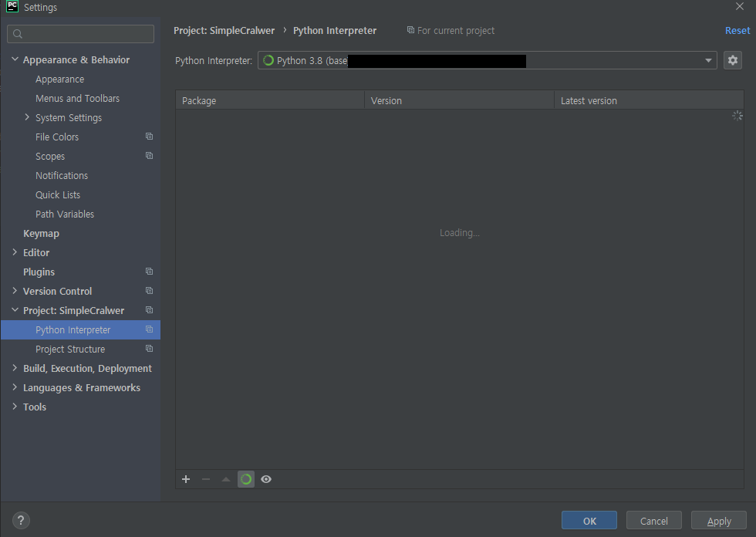
Task: Collapse Project: SimpleCralwer section
Action: [x=15, y=310]
